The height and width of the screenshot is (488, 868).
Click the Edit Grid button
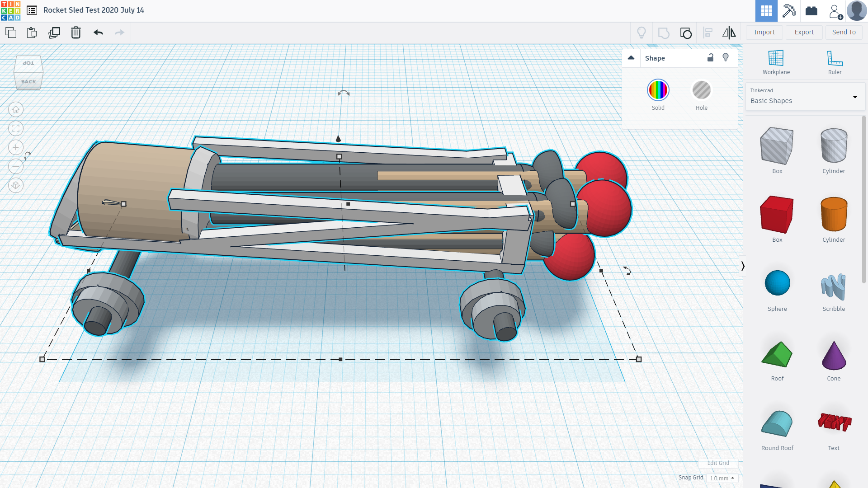pos(718,463)
